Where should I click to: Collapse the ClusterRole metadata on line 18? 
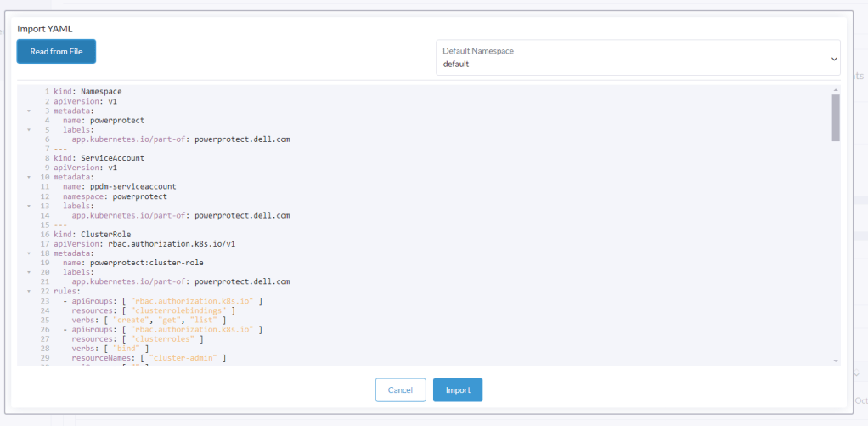(29, 253)
